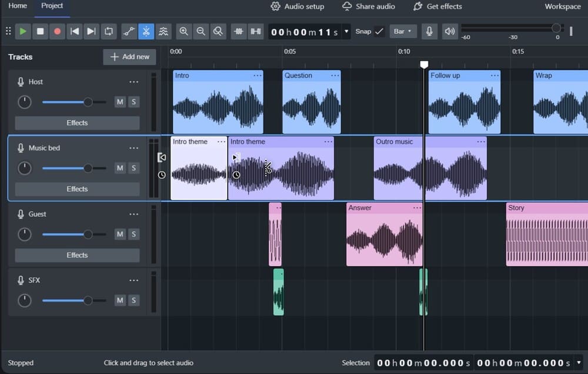Zoom in on the timeline
The image size is (588, 374).
[x=183, y=32]
